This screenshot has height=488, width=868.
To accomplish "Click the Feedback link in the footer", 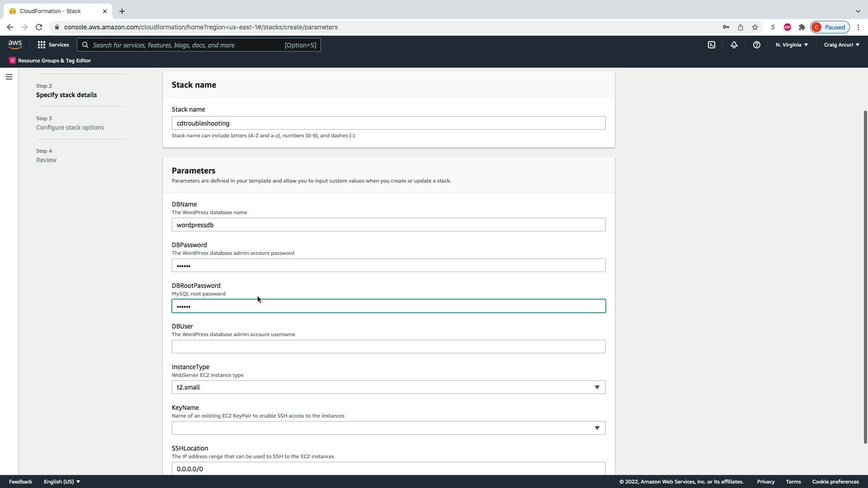I will coord(20,482).
